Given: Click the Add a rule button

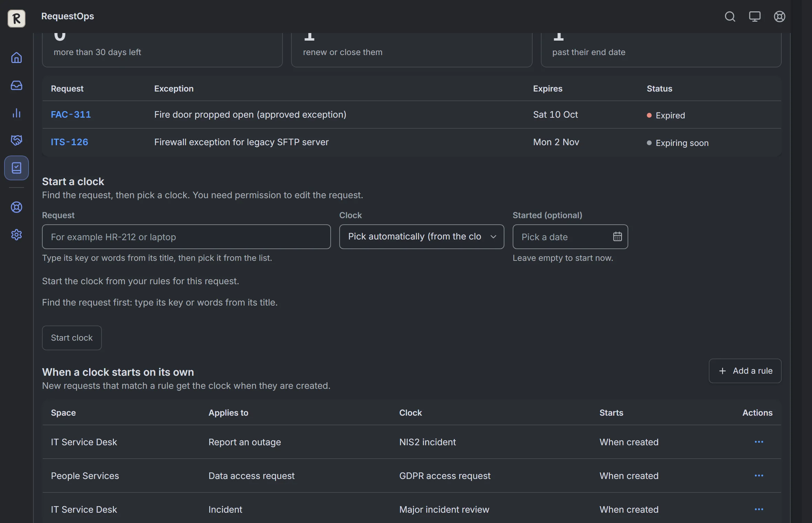Looking at the screenshot, I should (745, 371).
